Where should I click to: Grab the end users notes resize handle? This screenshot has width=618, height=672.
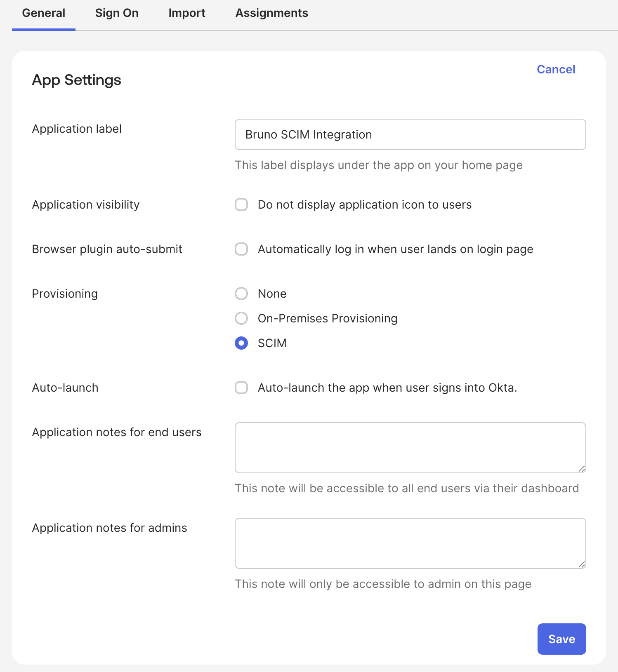tap(582, 469)
